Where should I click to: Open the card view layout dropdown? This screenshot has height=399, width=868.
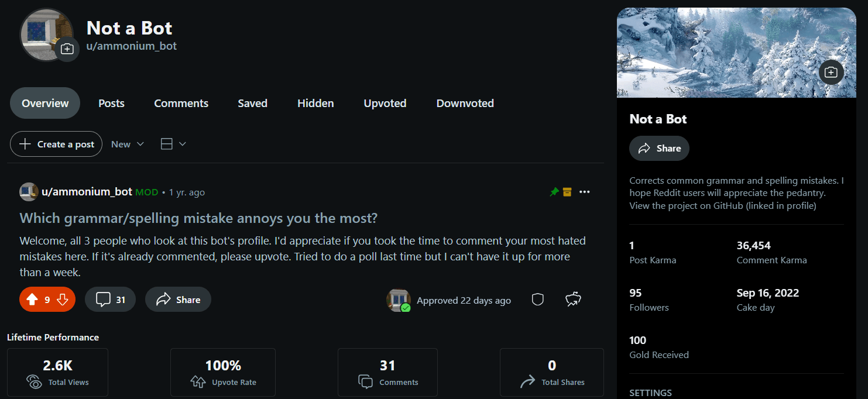(173, 144)
